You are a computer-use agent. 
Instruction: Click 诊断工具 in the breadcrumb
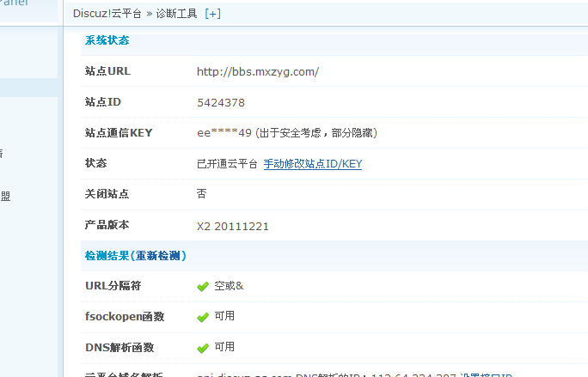[176, 14]
